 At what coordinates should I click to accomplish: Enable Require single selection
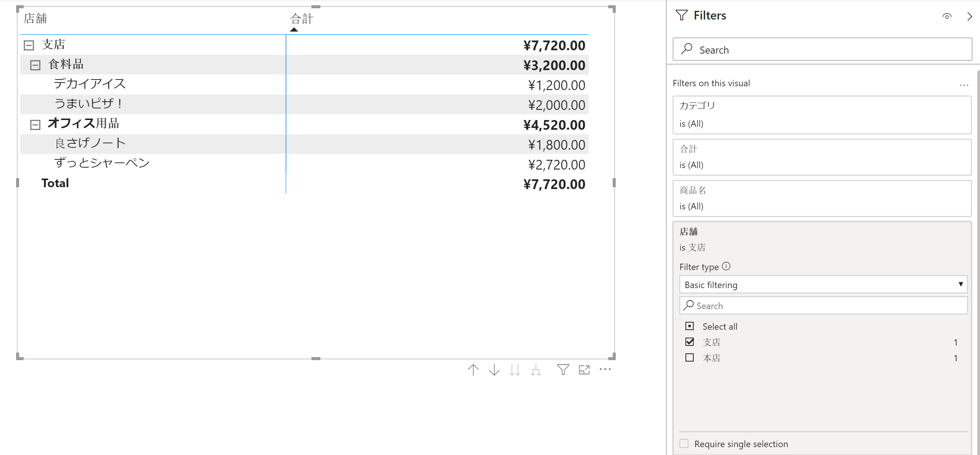point(684,443)
